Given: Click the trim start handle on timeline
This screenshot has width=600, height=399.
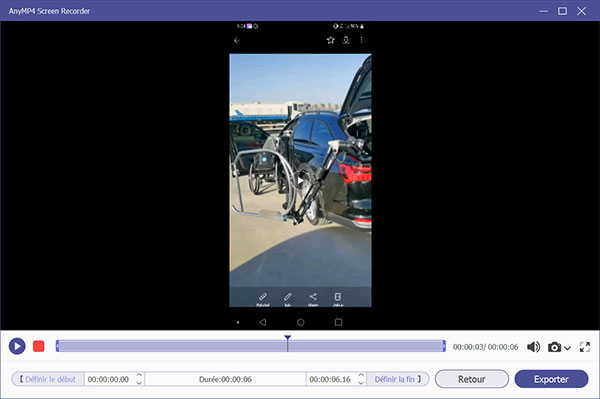Looking at the screenshot, I should pos(57,346).
